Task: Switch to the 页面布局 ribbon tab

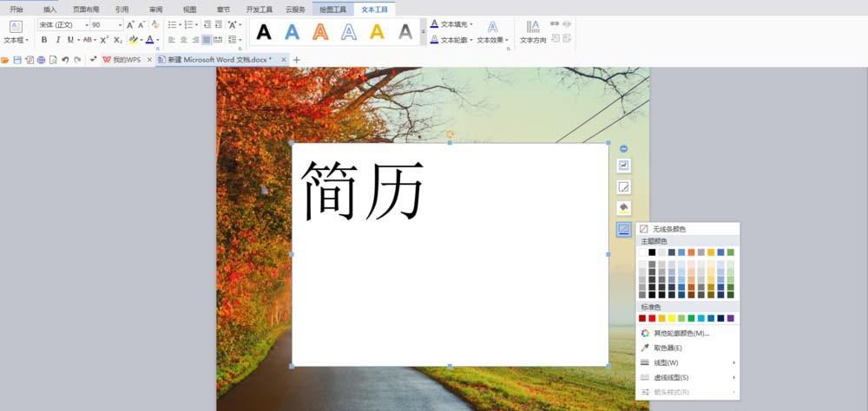Action: click(86, 10)
